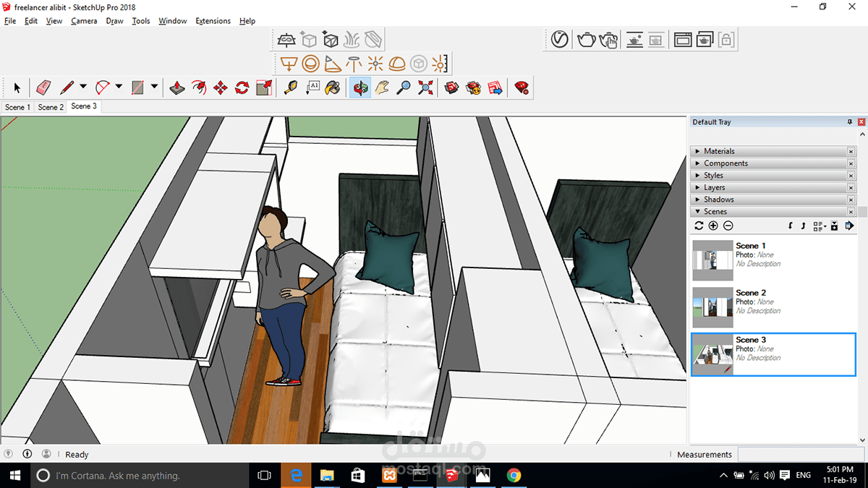The height and width of the screenshot is (488, 868).
Task: Activate the Paint Bucket tool
Action: point(333,87)
